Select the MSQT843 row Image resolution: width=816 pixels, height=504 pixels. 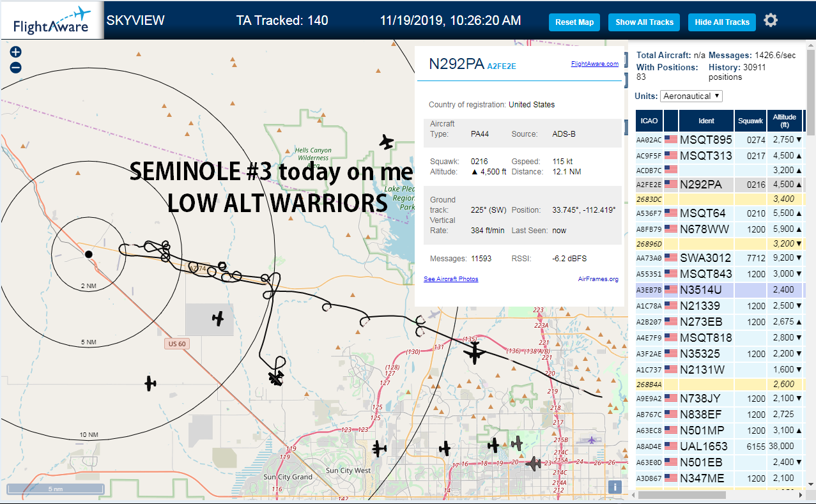720,274
